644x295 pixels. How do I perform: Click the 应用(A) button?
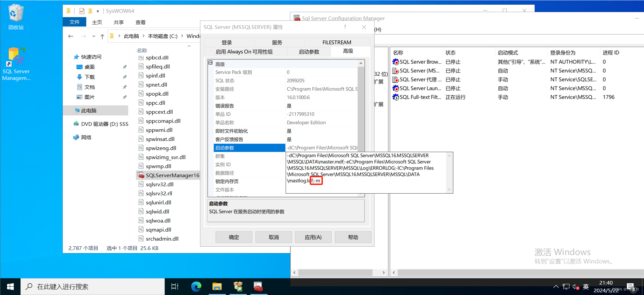313,237
